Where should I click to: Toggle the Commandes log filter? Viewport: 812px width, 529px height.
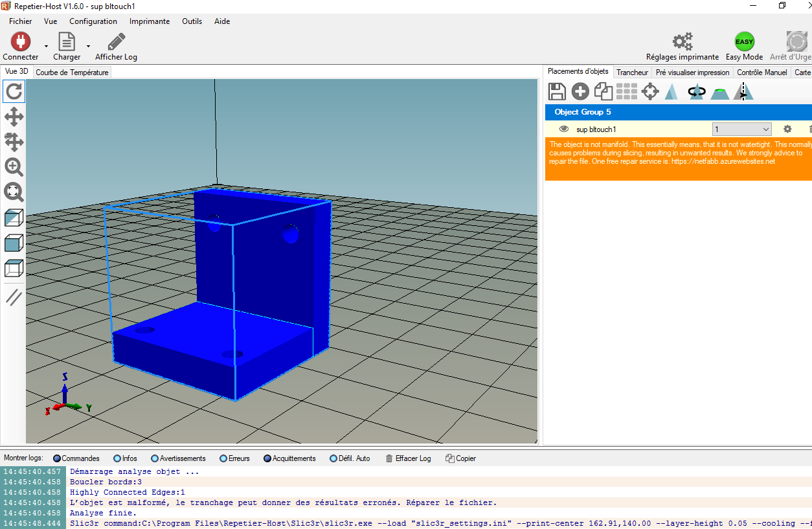coord(76,458)
